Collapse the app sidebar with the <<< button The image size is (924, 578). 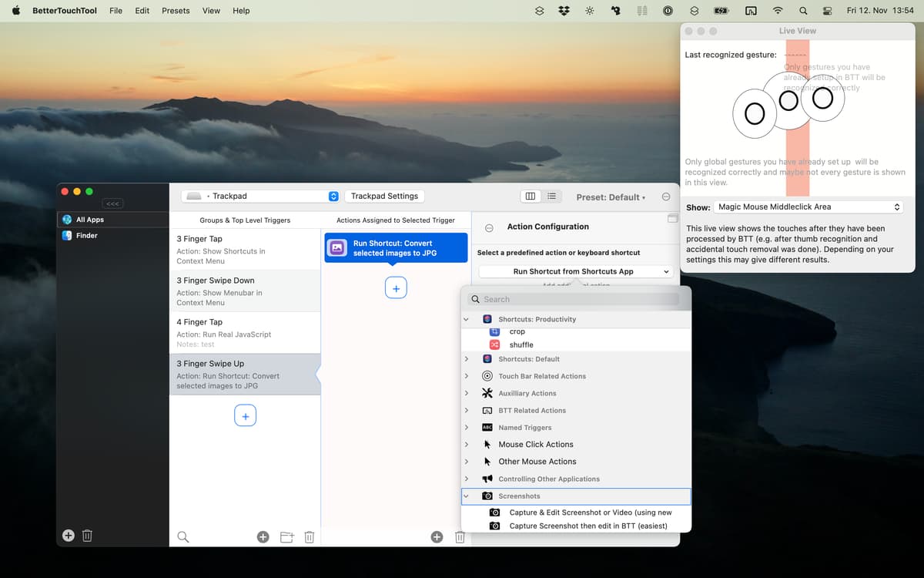pyautogui.click(x=112, y=203)
